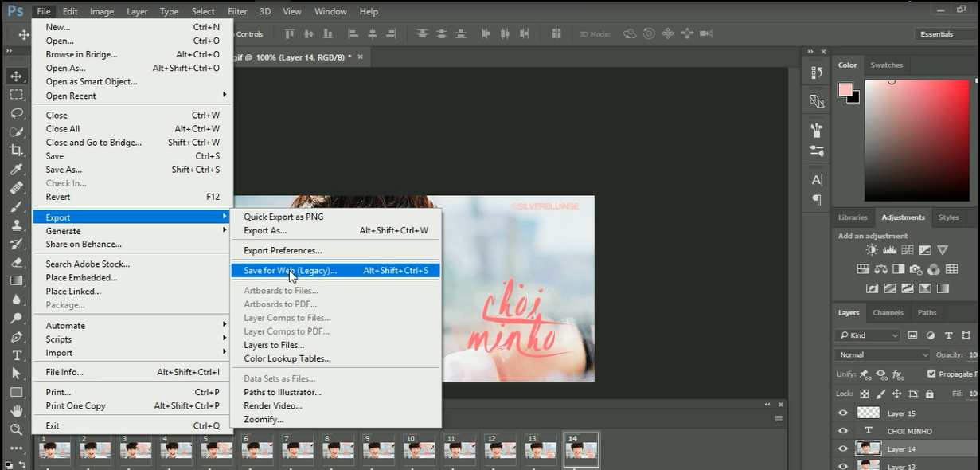Open the Essentials workspace dropdown

(x=946, y=34)
